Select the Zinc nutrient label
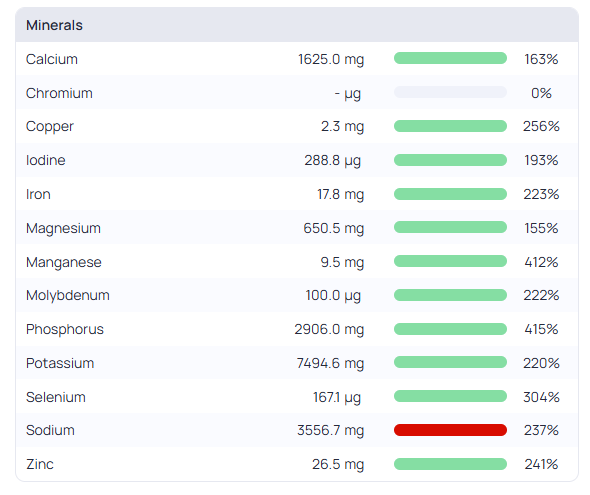 40,464
